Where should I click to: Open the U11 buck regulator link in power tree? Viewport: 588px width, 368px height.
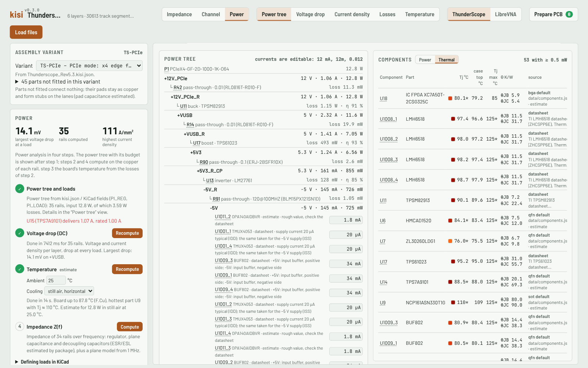[x=183, y=106]
